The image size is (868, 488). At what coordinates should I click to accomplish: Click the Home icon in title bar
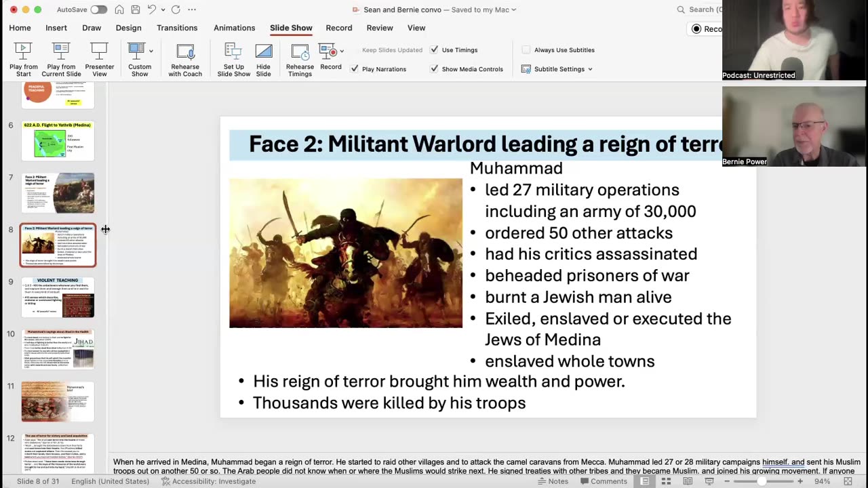pos(119,9)
